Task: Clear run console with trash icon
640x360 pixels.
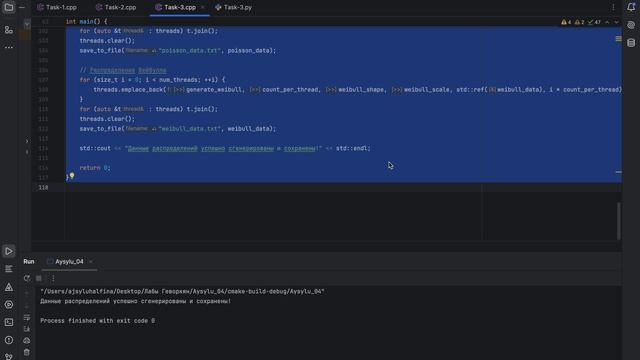Action: coord(27,352)
